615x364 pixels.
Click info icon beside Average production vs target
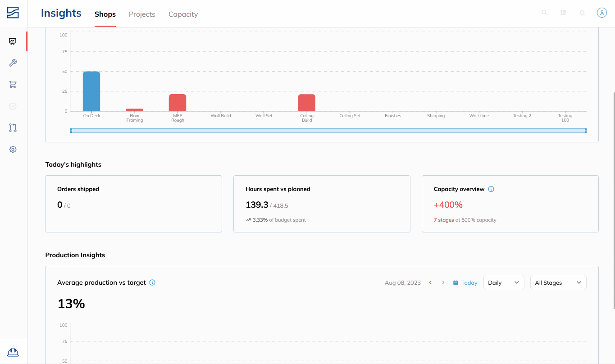coord(152,282)
